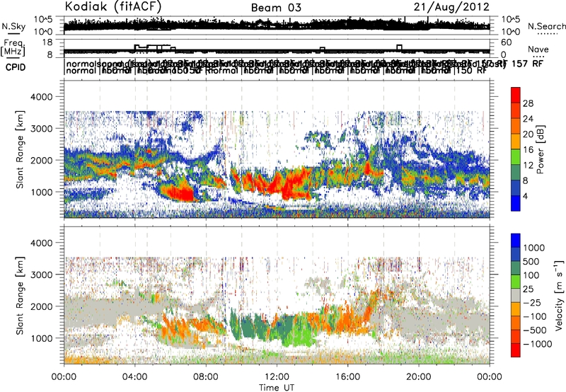Click the date "21/Aug/2012"
This screenshot has height=392, width=566.
click(x=451, y=7)
